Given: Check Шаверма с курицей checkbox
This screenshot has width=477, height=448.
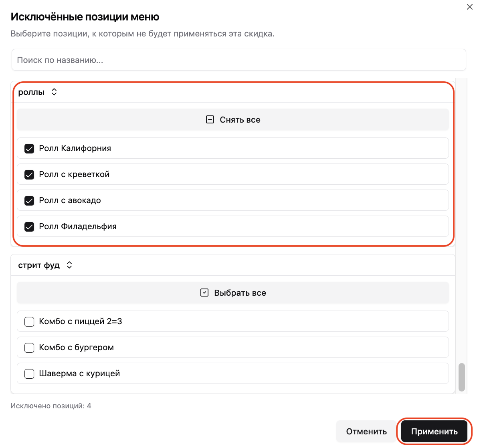Looking at the screenshot, I should [29, 373].
